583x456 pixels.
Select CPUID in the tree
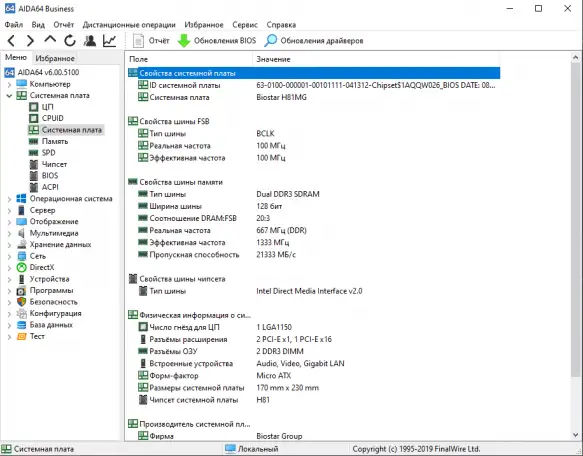(52, 118)
